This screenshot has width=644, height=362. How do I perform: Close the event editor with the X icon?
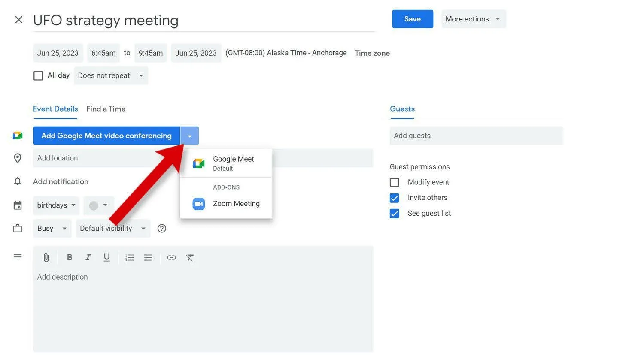point(18,20)
